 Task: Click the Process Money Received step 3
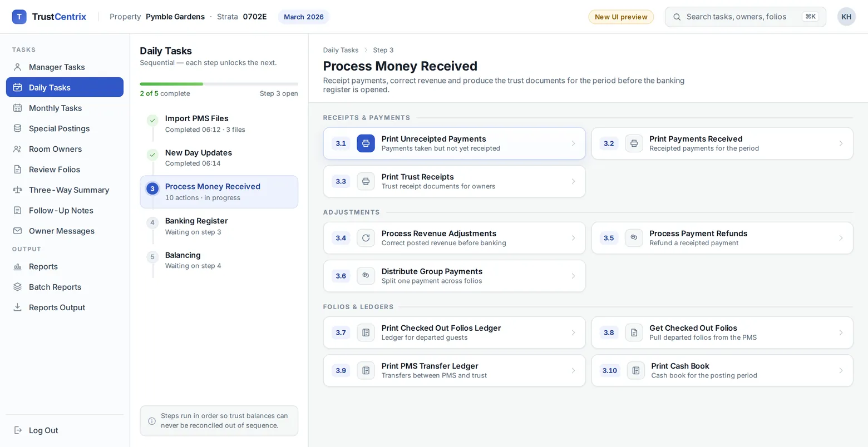point(219,192)
